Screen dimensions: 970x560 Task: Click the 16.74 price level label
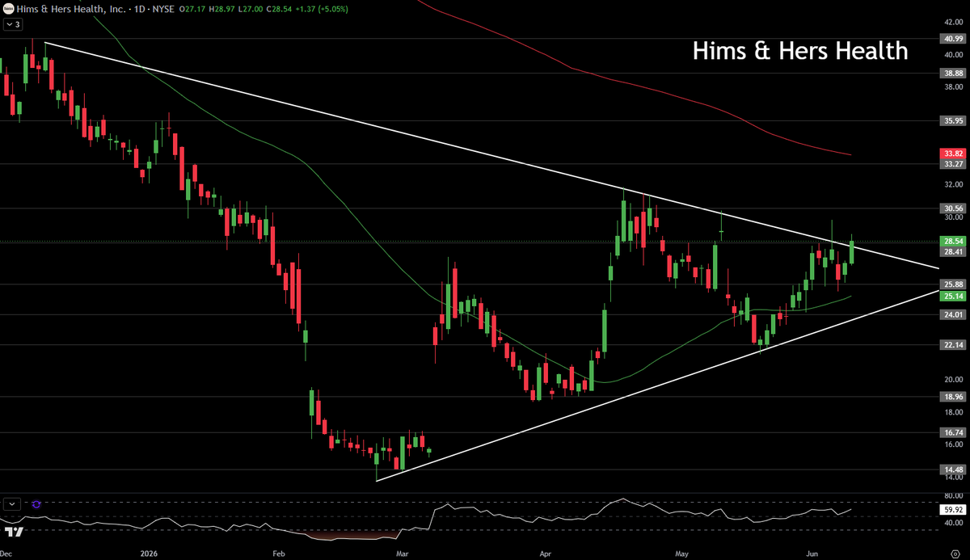coord(952,432)
